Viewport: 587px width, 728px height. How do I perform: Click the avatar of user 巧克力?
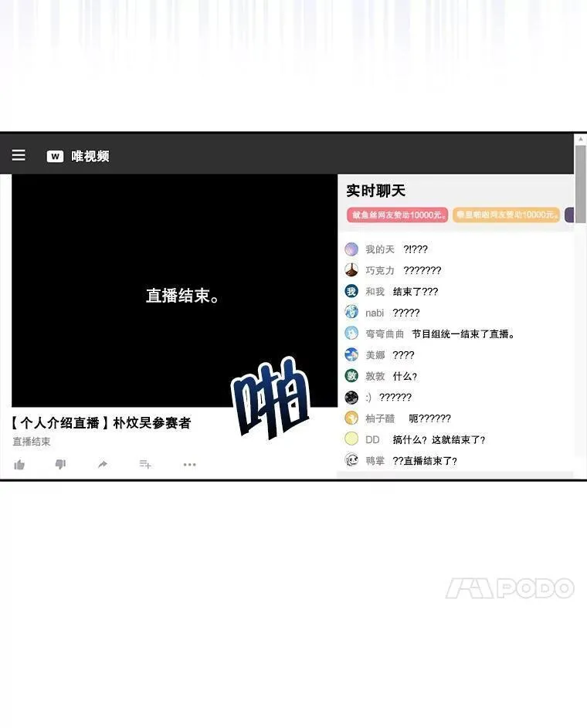351,270
